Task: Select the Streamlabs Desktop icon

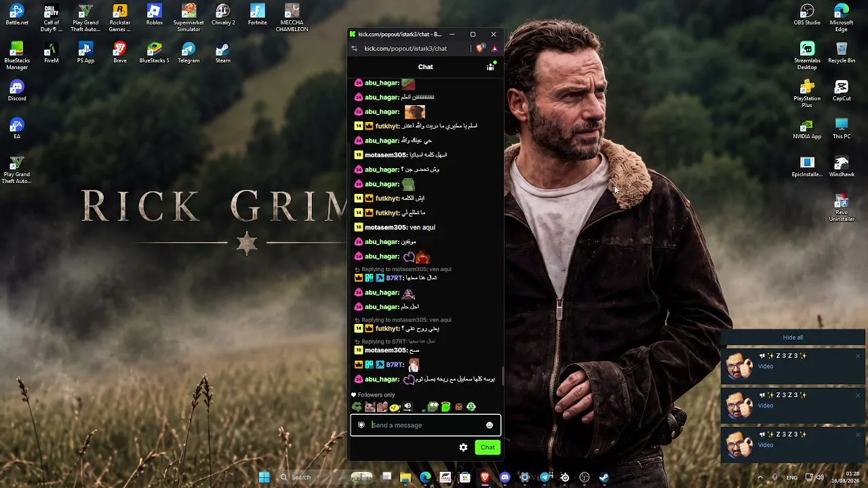Action: click(807, 56)
